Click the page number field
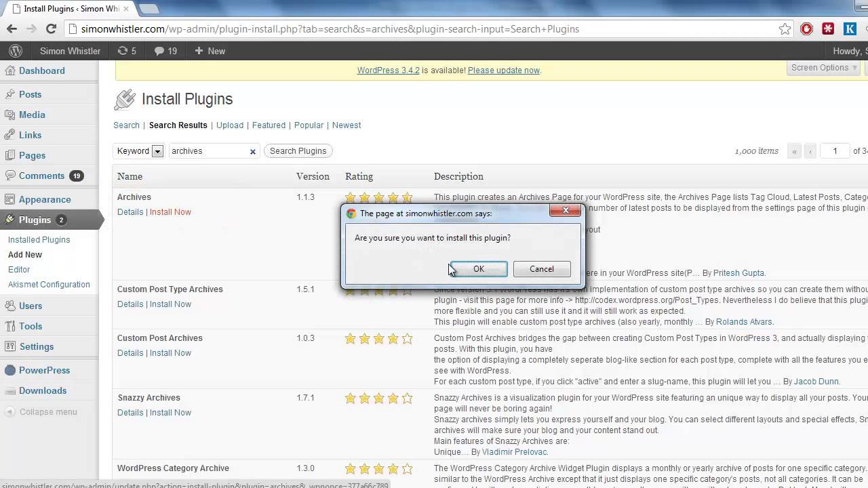 [835, 151]
